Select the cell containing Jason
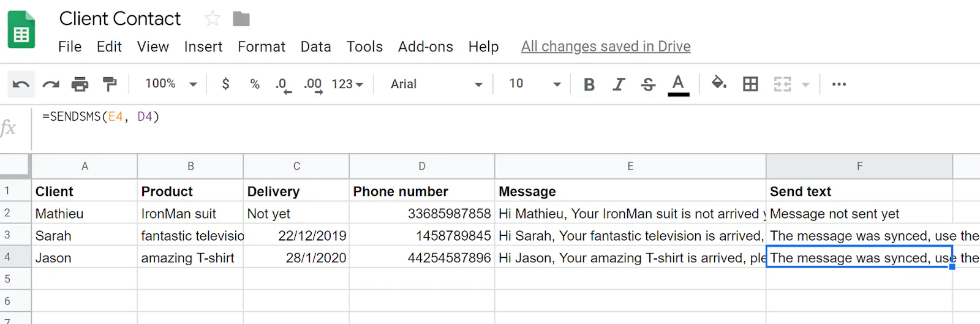The image size is (980, 324). pos(85,257)
